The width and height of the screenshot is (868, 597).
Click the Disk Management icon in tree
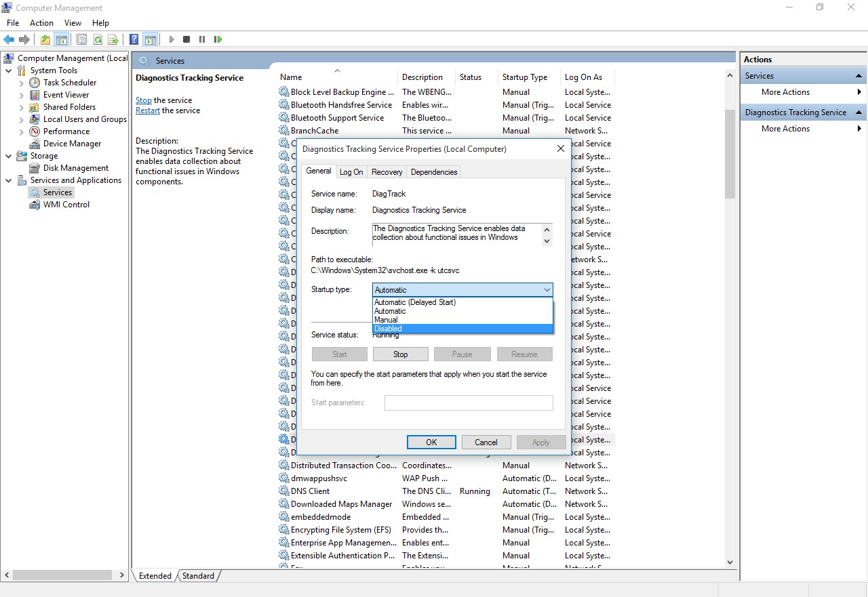(x=35, y=168)
